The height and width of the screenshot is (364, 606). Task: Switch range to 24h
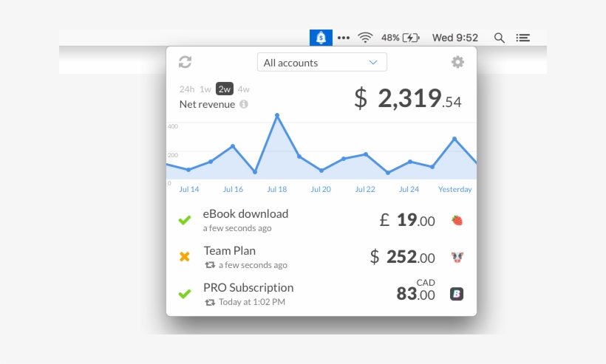tap(187, 89)
